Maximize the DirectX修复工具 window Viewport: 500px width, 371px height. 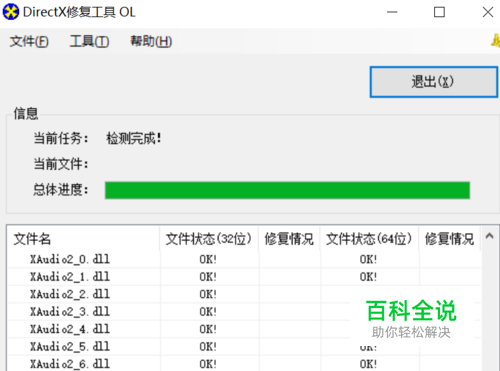pyautogui.click(x=439, y=12)
